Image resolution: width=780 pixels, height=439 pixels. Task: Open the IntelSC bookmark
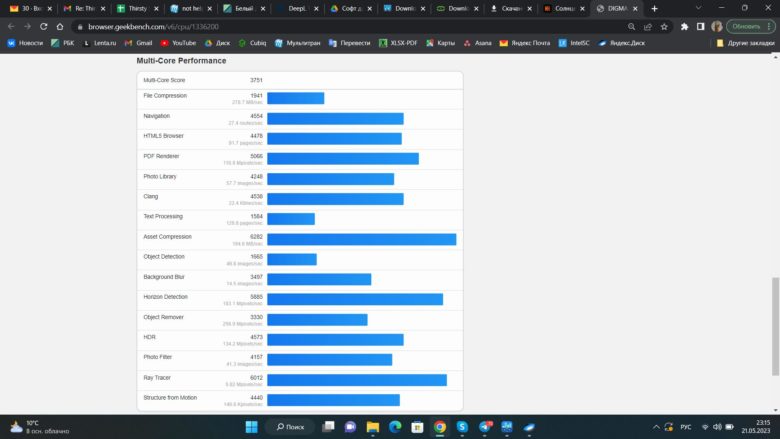point(574,43)
